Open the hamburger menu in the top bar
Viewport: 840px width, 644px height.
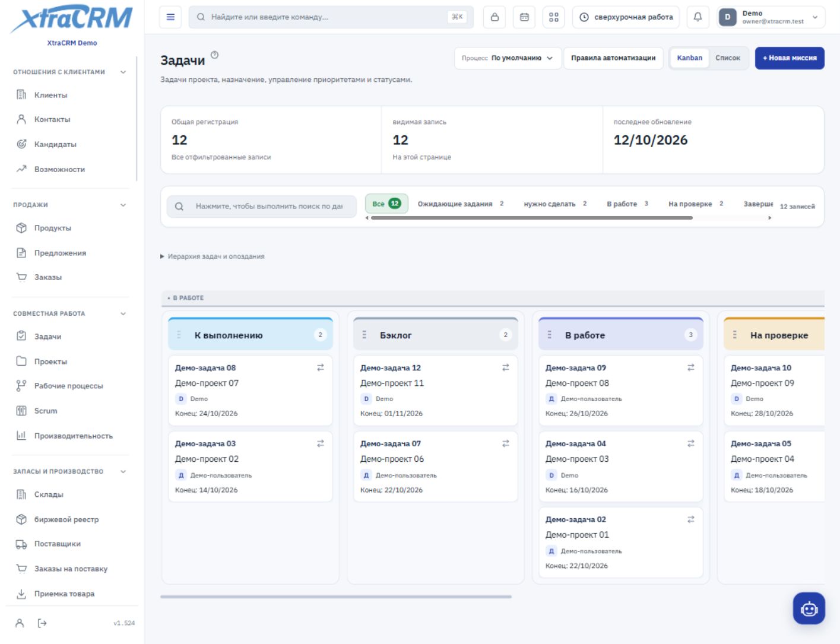pyautogui.click(x=170, y=17)
